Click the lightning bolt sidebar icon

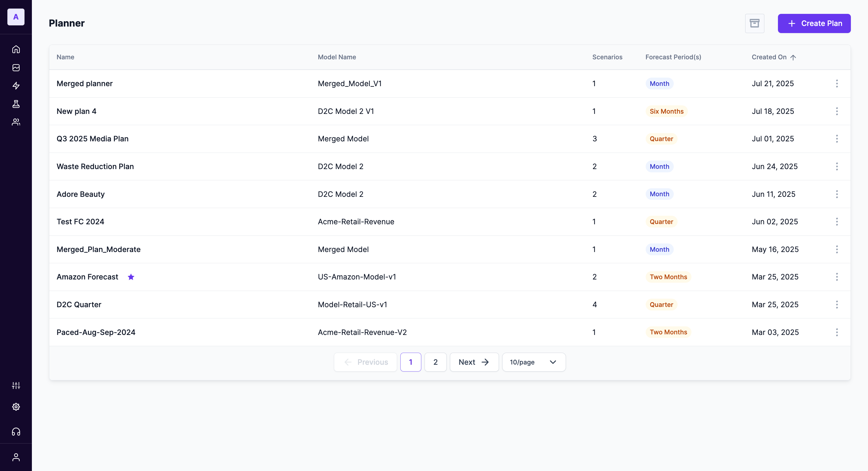click(16, 86)
